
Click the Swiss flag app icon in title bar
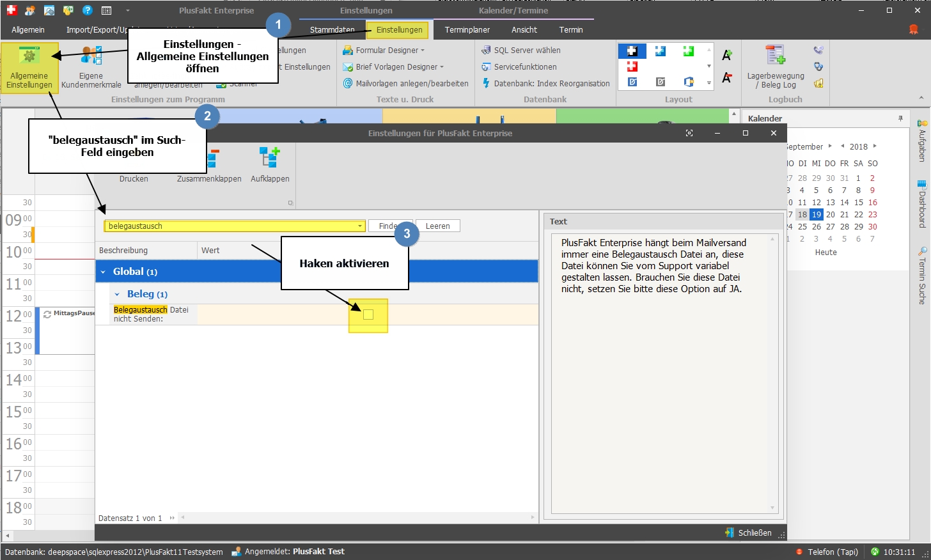pos(12,10)
